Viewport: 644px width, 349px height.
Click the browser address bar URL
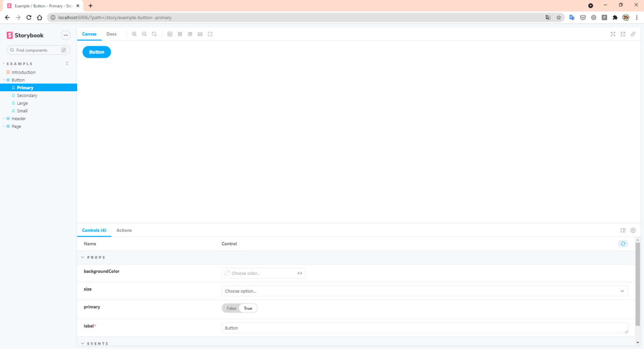115,18
